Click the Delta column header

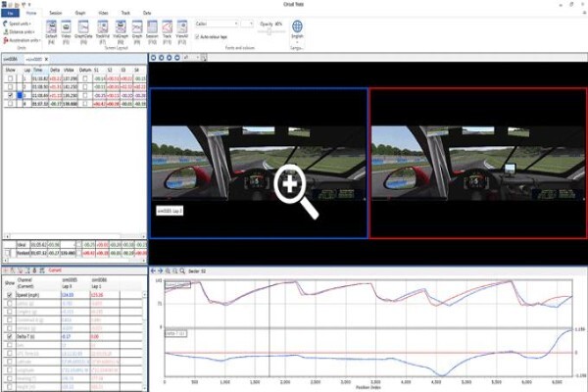55,70
